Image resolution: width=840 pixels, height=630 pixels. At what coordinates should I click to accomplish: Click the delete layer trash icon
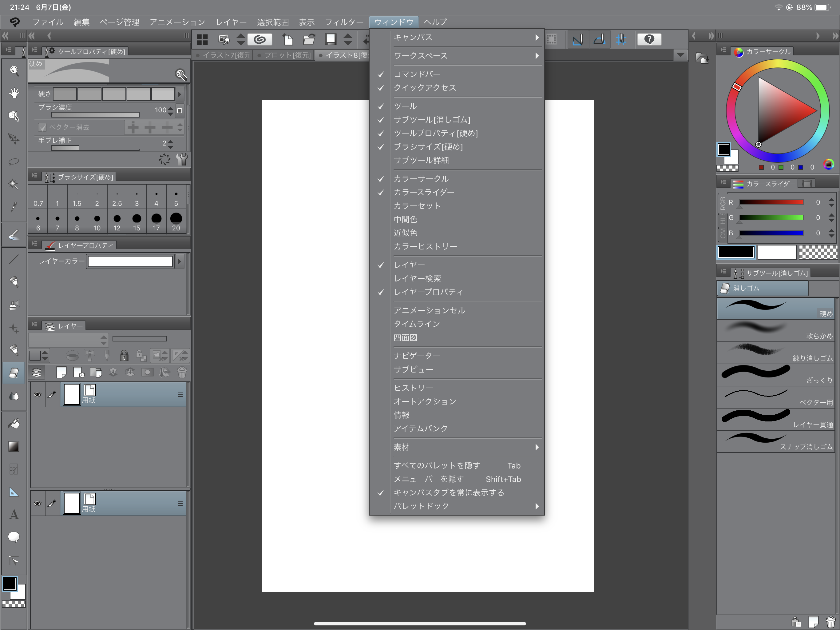click(x=182, y=373)
